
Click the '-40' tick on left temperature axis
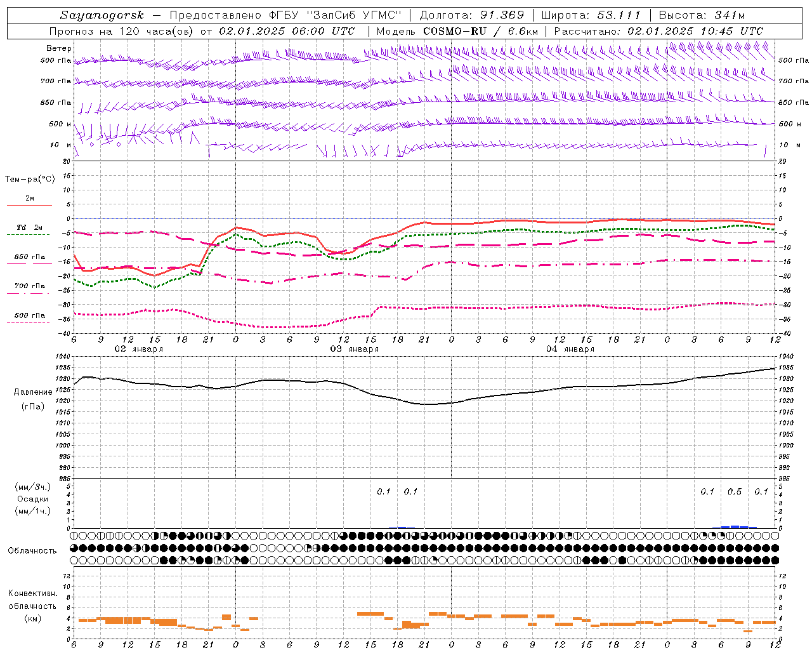coord(65,333)
